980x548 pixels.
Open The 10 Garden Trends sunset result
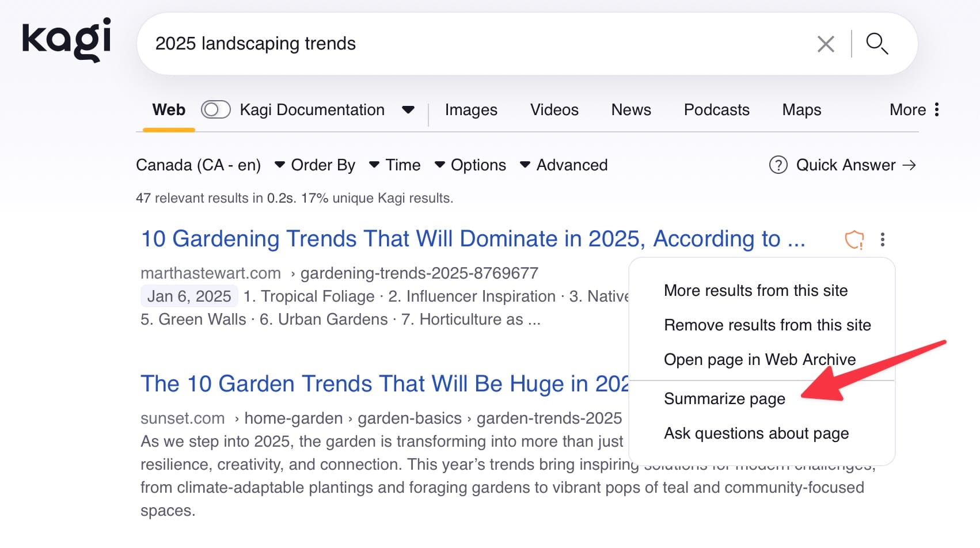(x=385, y=383)
